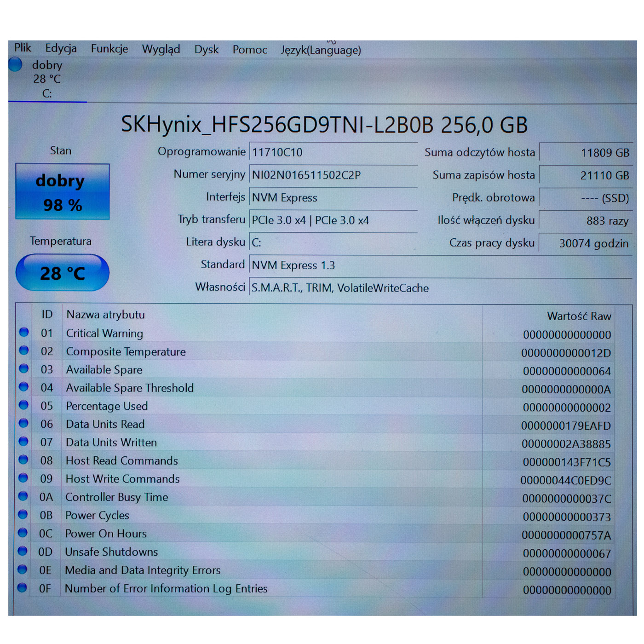Click raw value 00000002A38885
This screenshot has width=644, height=644.
pyautogui.click(x=566, y=444)
